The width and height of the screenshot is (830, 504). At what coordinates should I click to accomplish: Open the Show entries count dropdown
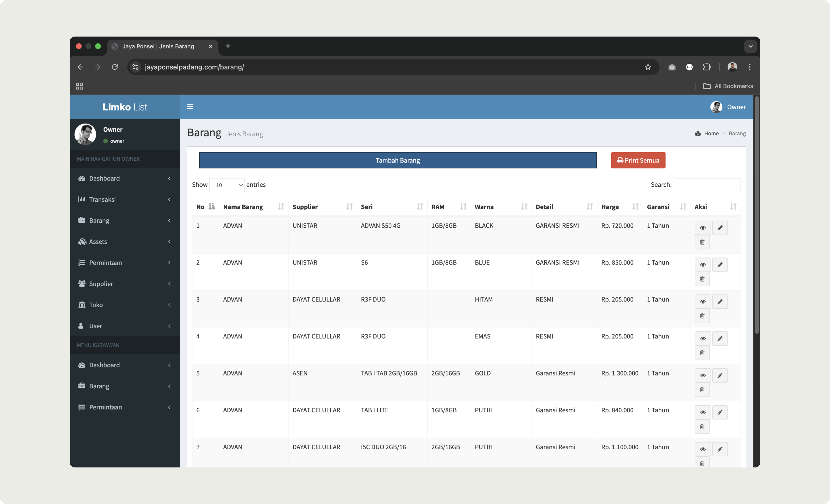[227, 185]
